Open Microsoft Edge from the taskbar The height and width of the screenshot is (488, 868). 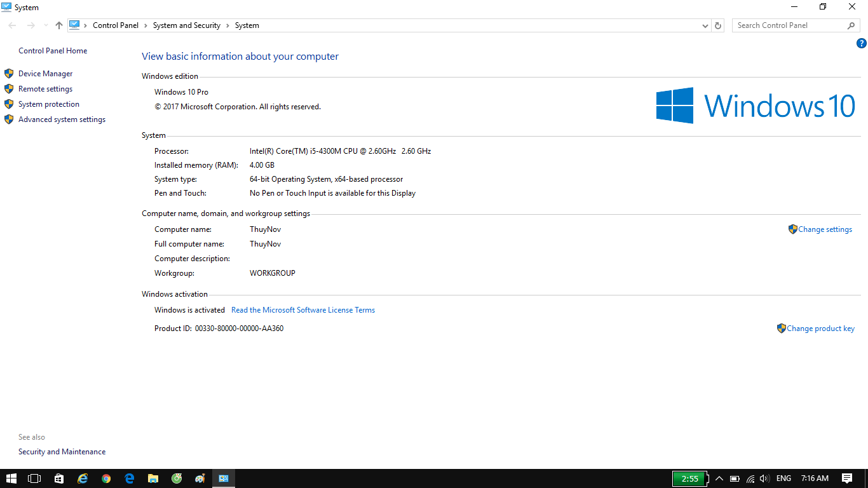[130, 478]
